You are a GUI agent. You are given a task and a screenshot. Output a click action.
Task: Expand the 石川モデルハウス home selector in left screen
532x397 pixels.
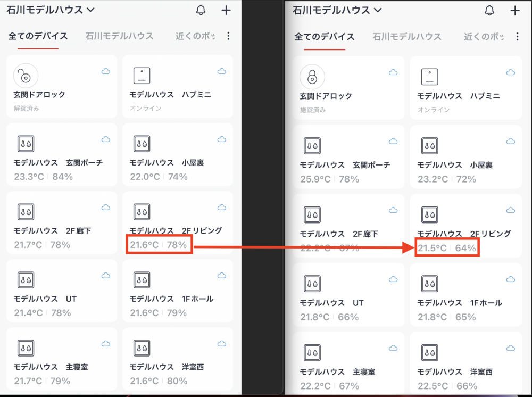(x=50, y=10)
